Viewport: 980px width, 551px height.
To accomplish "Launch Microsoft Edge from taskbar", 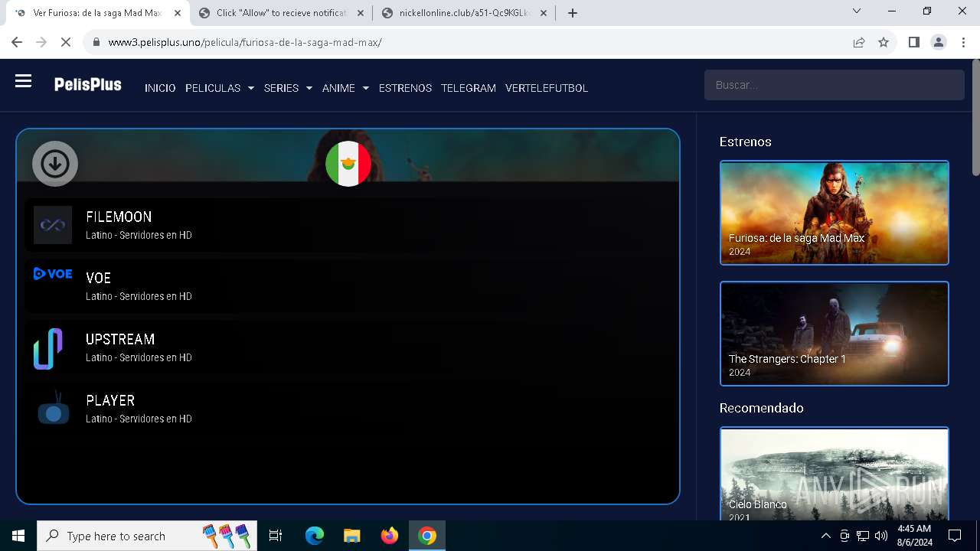I will click(x=315, y=536).
